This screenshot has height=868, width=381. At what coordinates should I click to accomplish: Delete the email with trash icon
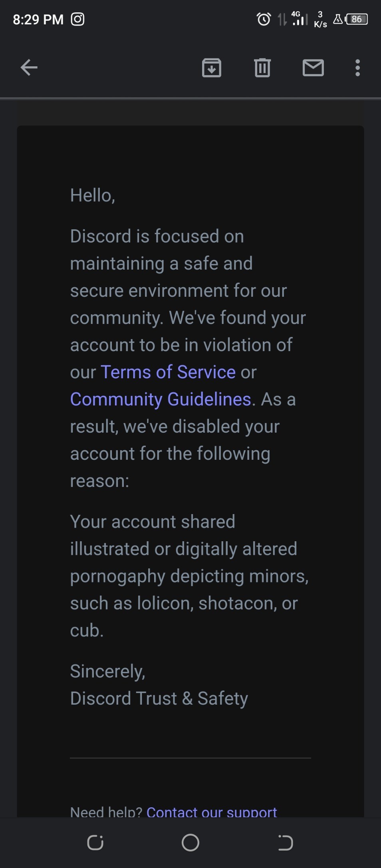pyautogui.click(x=262, y=68)
